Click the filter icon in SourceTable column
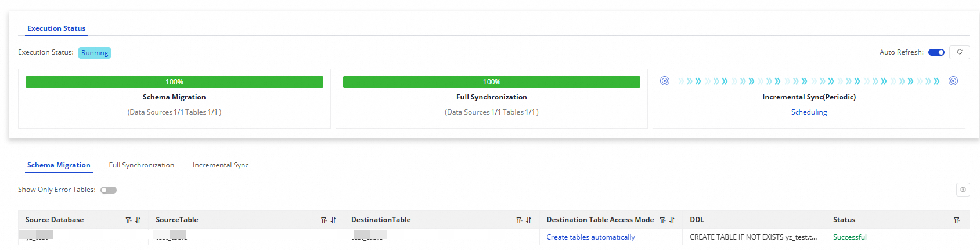 coord(324,220)
